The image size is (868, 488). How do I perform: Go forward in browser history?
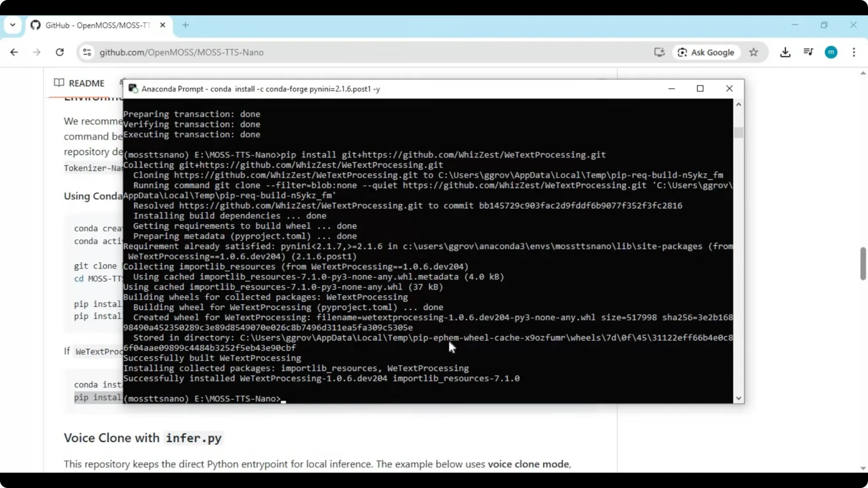point(37,52)
